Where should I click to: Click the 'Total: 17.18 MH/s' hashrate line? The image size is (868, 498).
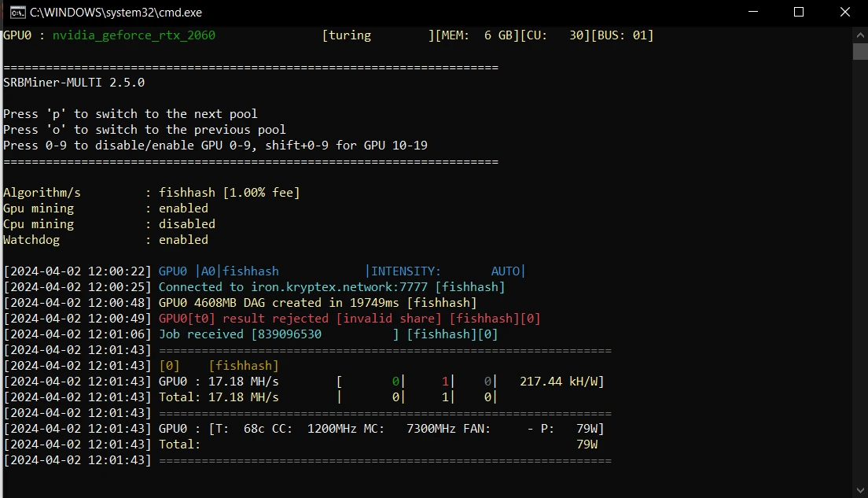pyautogui.click(x=219, y=397)
